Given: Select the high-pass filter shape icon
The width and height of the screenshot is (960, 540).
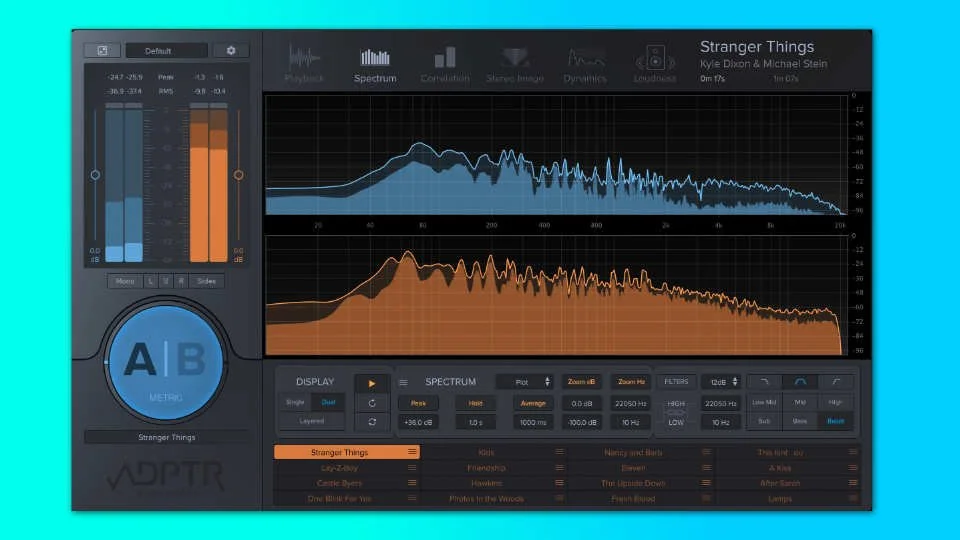Looking at the screenshot, I should tap(836, 382).
